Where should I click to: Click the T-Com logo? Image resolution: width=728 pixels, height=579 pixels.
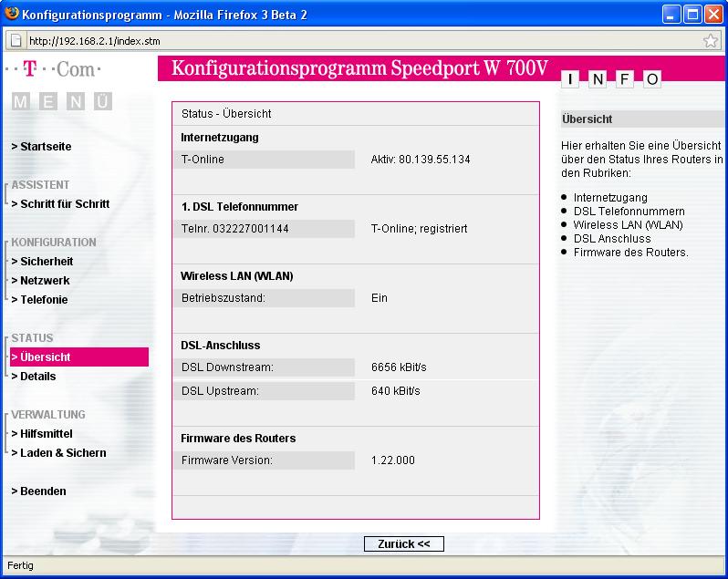point(54,69)
